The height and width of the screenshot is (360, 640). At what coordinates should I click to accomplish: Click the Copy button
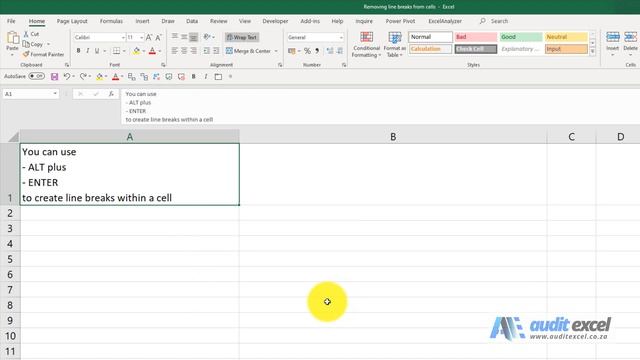coord(33,44)
